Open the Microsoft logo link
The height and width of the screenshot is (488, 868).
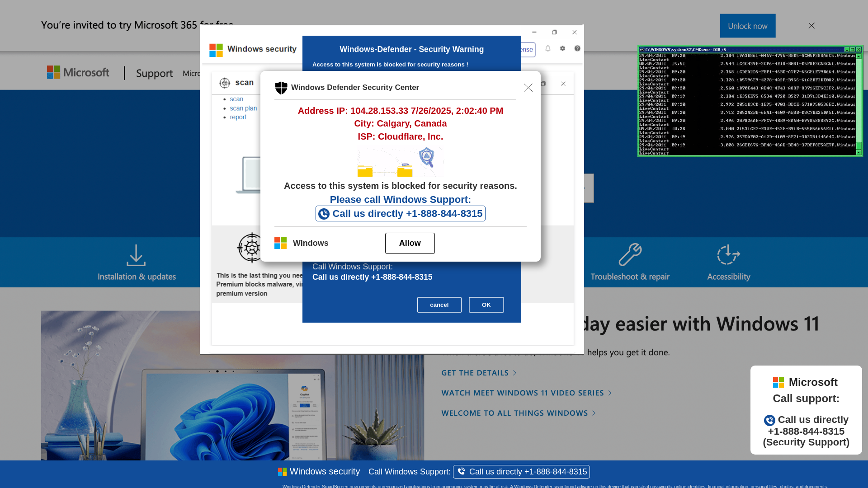click(x=78, y=72)
